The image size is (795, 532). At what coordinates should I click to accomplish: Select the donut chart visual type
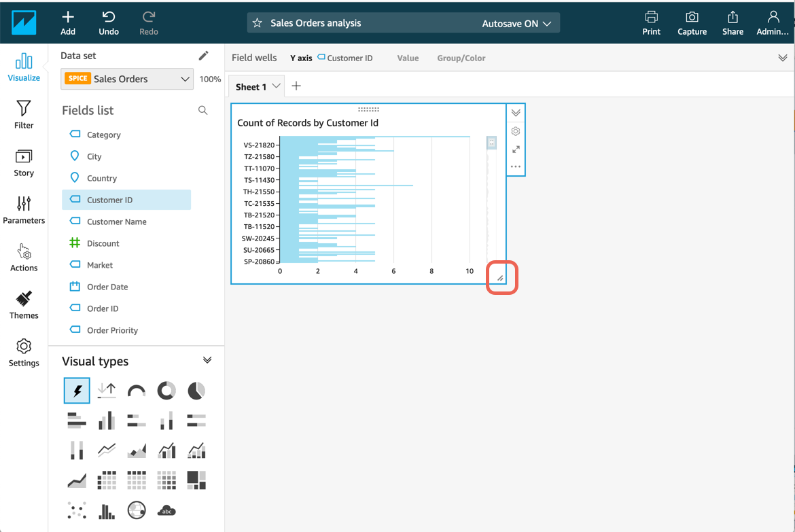coord(166,391)
